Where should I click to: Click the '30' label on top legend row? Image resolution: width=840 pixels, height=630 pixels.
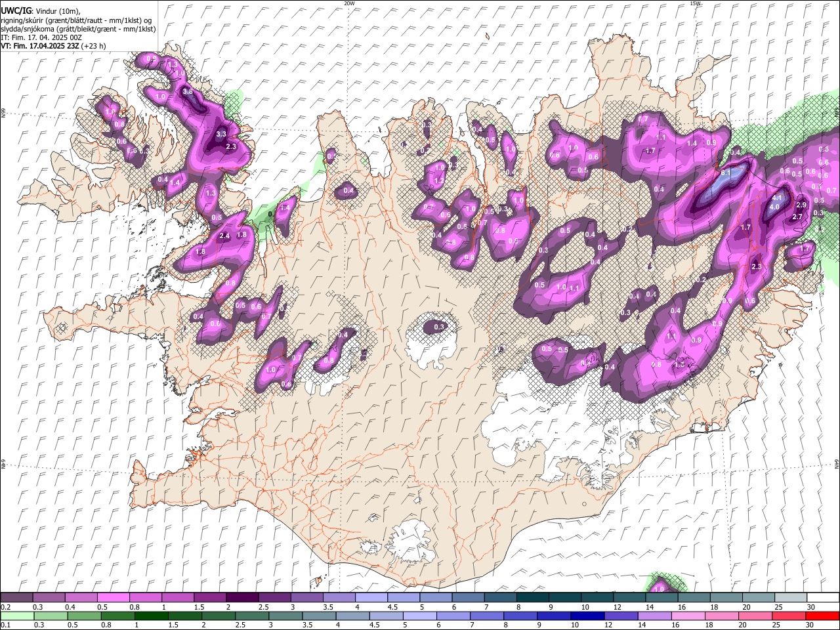click(810, 606)
